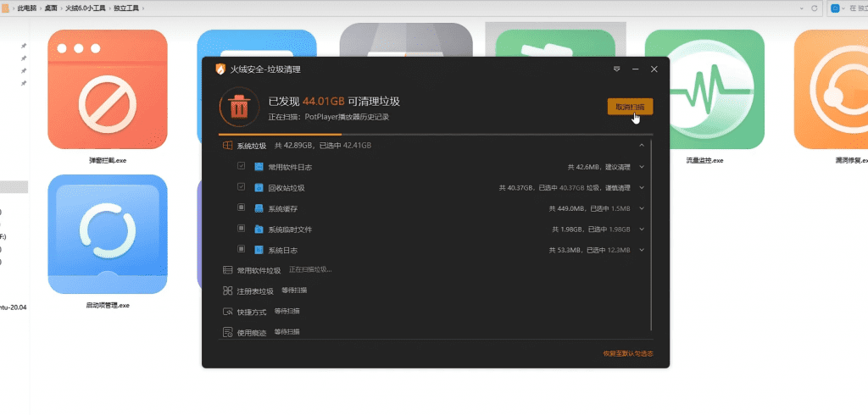
Task: Uncheck the 回收站垃圾 checkbox
Action: pyautogui.click(x=242, y=187)
